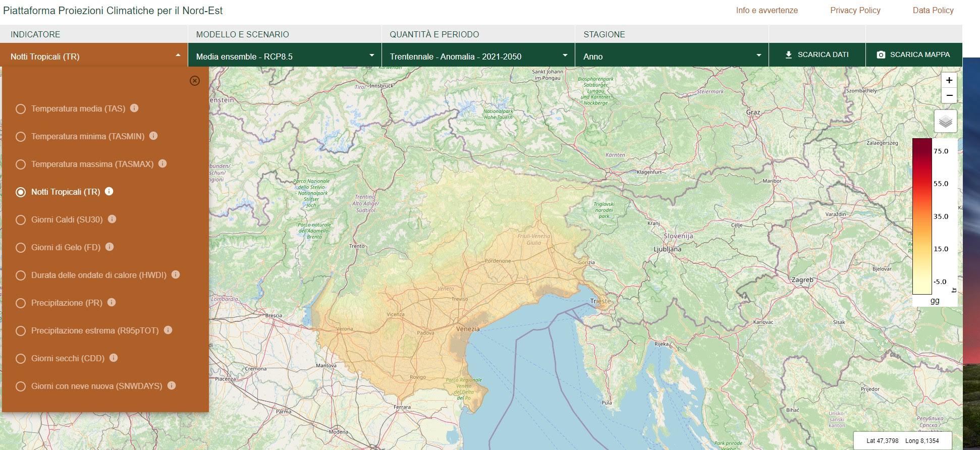Screen dimensions: 980x450
Task: Open info for Temperatura minima (TASMIN)
Action: click(153, 136)
